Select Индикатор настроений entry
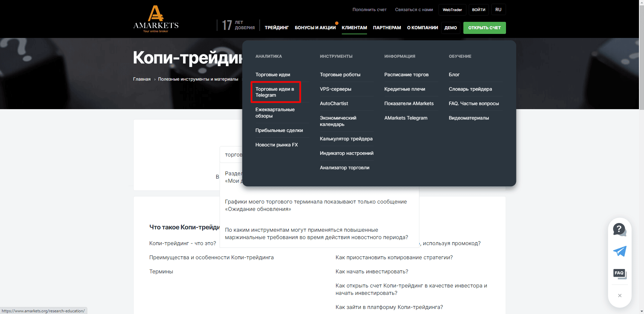 coord(347,153)
